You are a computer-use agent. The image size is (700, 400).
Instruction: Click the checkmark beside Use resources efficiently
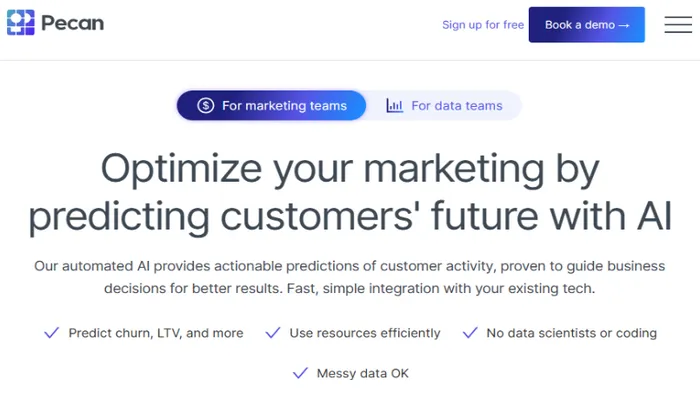(x=272, y=333)
